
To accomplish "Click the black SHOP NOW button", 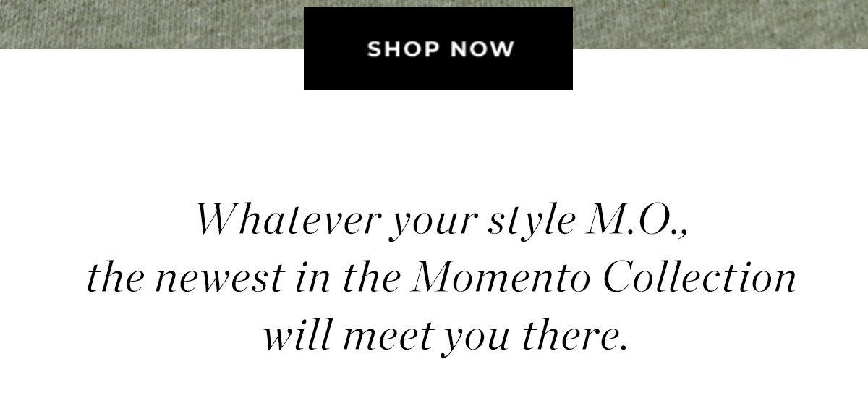I will pos(438,48).
